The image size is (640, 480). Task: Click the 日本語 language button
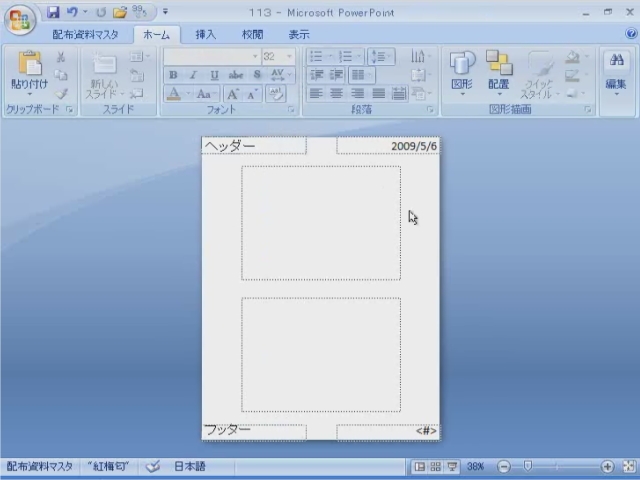pyautogui.click(x=190, y=466)
